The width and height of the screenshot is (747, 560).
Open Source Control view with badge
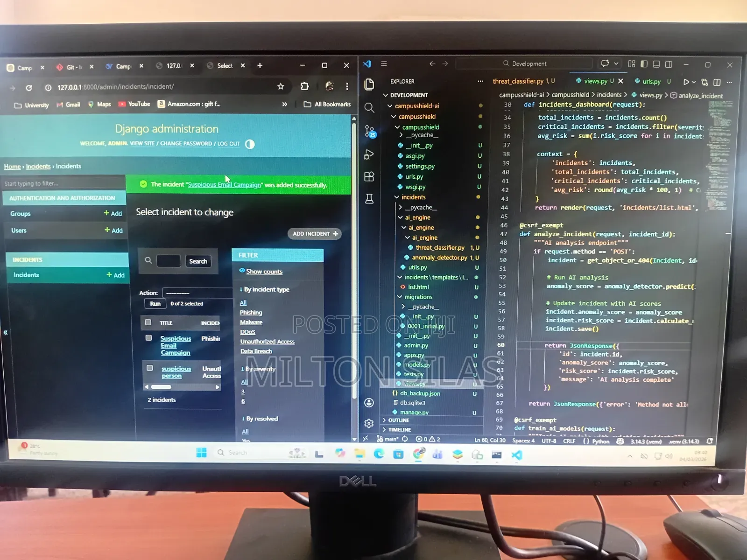coord(370,132)
